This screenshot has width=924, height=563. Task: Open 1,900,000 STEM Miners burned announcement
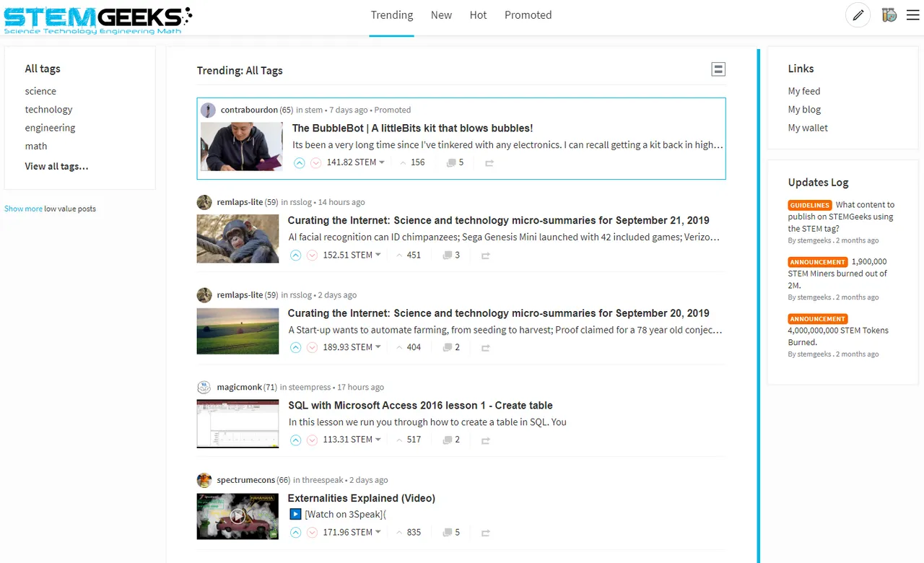click(x=838, y=274)
